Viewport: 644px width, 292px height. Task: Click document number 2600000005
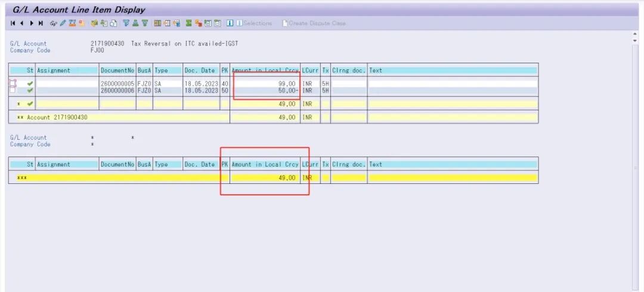[117, 84]
